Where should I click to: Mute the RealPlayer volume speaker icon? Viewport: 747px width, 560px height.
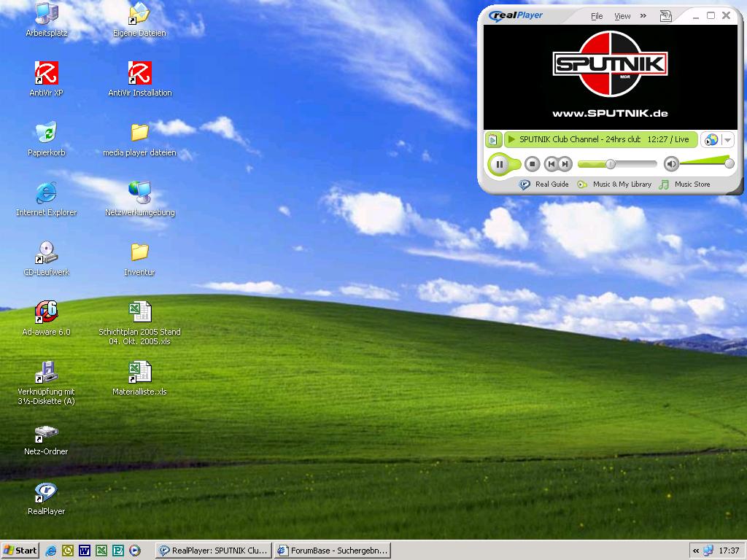pos(671,164)
